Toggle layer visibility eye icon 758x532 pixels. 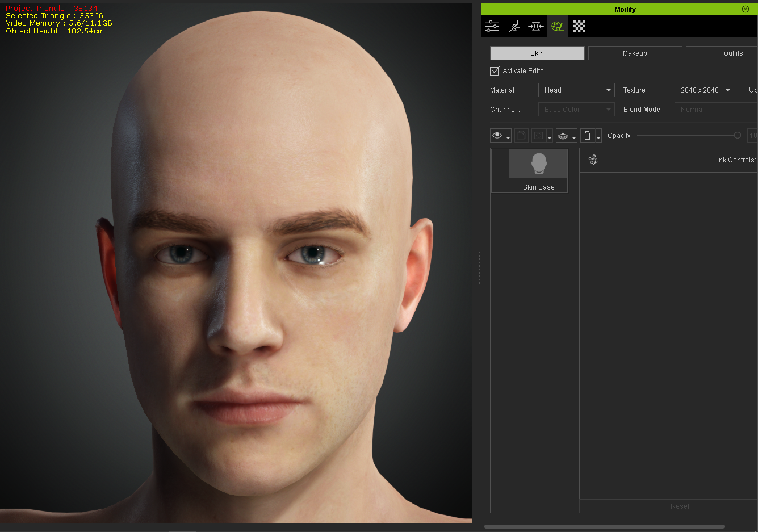pyautogui.click(x=497, y=136)
